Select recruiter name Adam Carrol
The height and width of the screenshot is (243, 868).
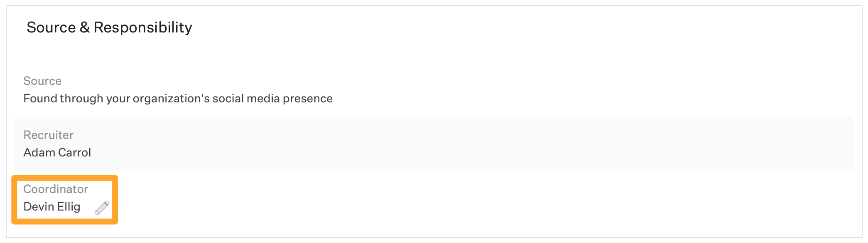point(57,152)
